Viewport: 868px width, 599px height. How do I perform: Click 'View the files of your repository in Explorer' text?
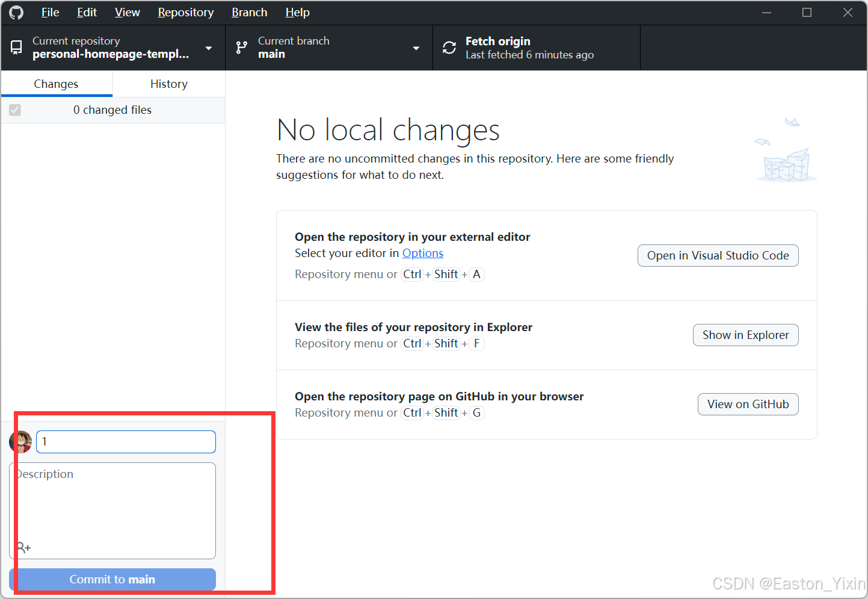click(413, 327)
